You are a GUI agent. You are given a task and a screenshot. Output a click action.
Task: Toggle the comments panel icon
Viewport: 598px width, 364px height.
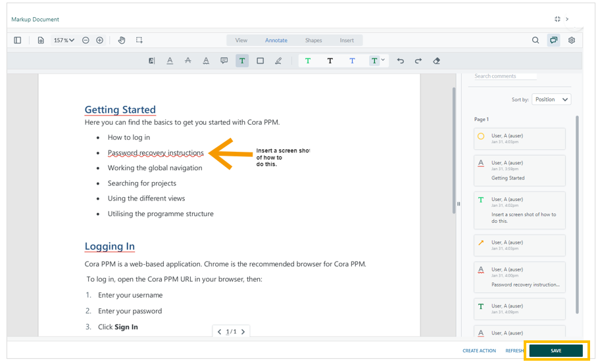[553, 40]
